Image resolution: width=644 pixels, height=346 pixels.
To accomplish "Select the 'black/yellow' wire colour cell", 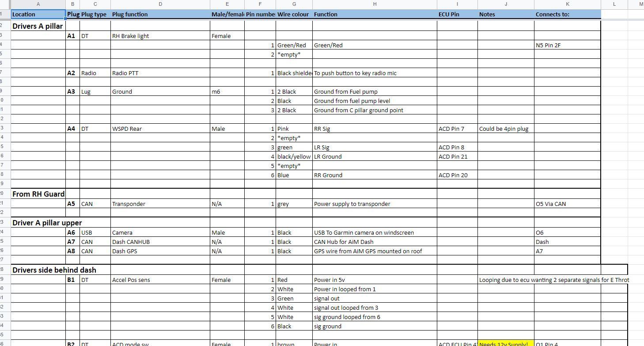I will [294, 156].
